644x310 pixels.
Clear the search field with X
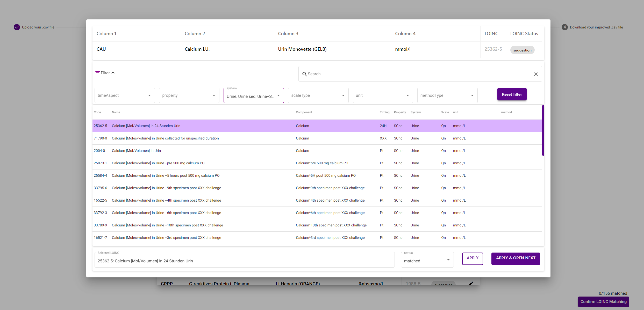click(536, 74)
